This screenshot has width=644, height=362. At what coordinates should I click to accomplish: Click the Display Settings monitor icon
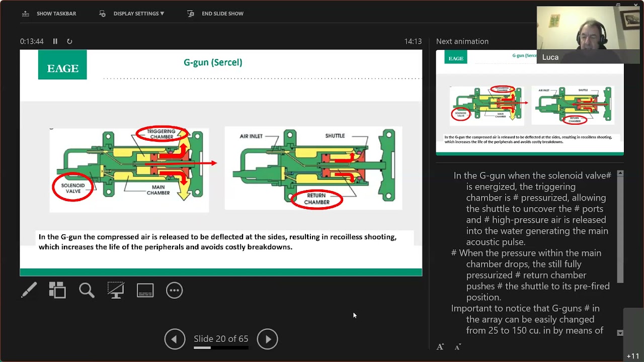point(103,14)
